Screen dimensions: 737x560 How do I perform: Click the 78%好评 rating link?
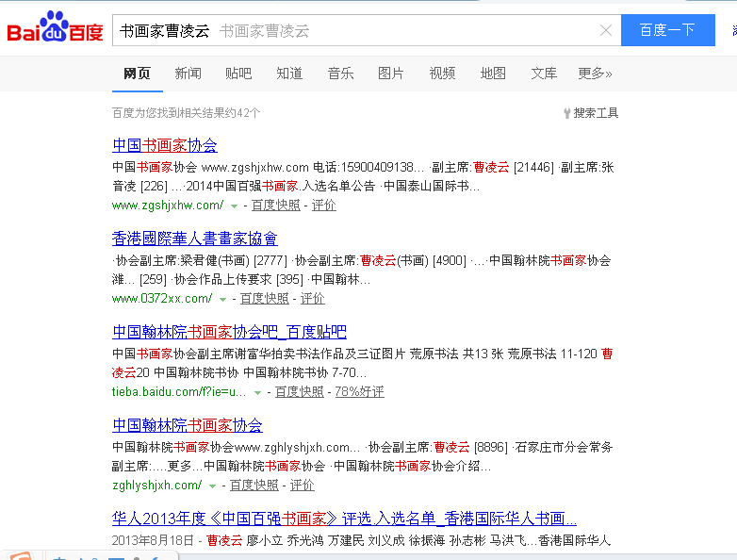click(360, 391)
